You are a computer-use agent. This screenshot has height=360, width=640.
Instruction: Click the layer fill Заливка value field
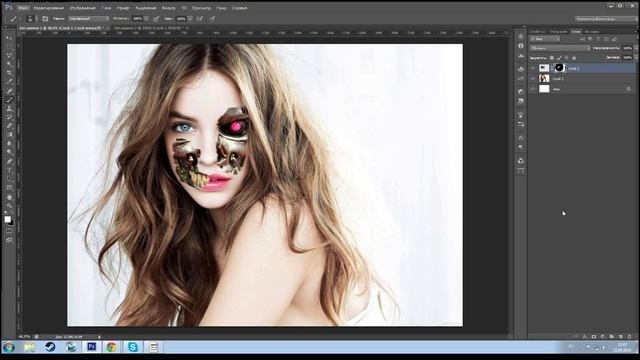point(627,58)
